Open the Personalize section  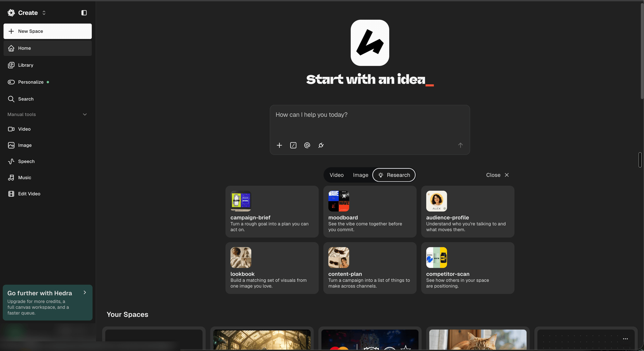coord(48,82)
